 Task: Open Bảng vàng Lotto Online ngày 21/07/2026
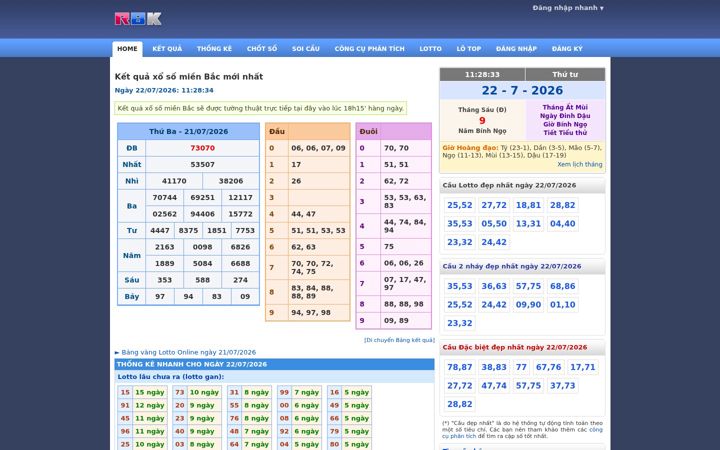[x=189, y=352]
